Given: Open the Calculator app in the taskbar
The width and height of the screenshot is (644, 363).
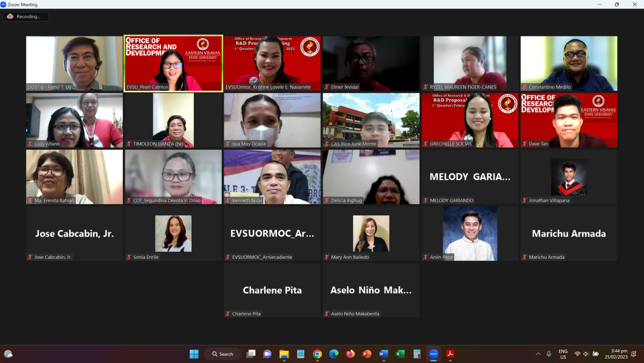Looking at the screenshot, I should coord(417,354).
